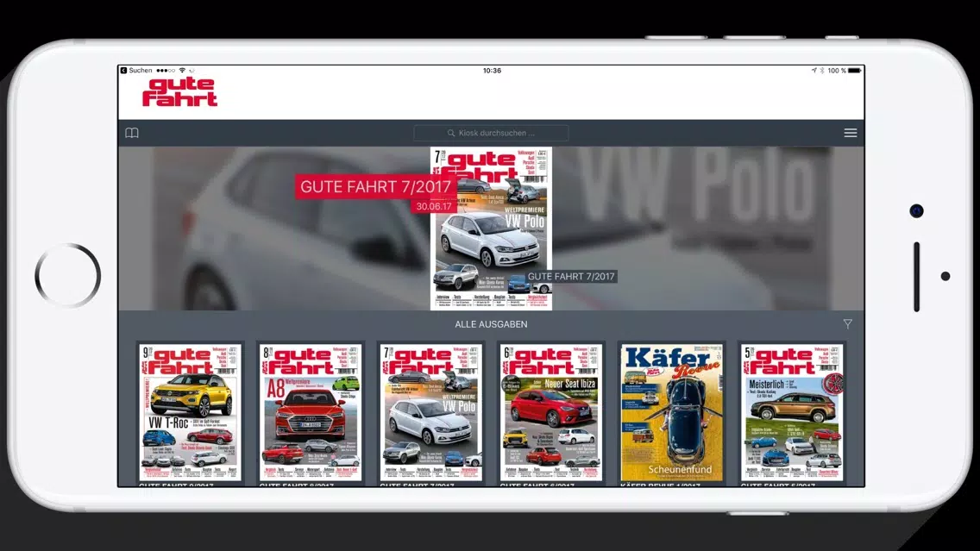Image resolution: width=980 pixels, height=551 pixels.
Task: Open the hamburger menu
Action: [850, 133]
